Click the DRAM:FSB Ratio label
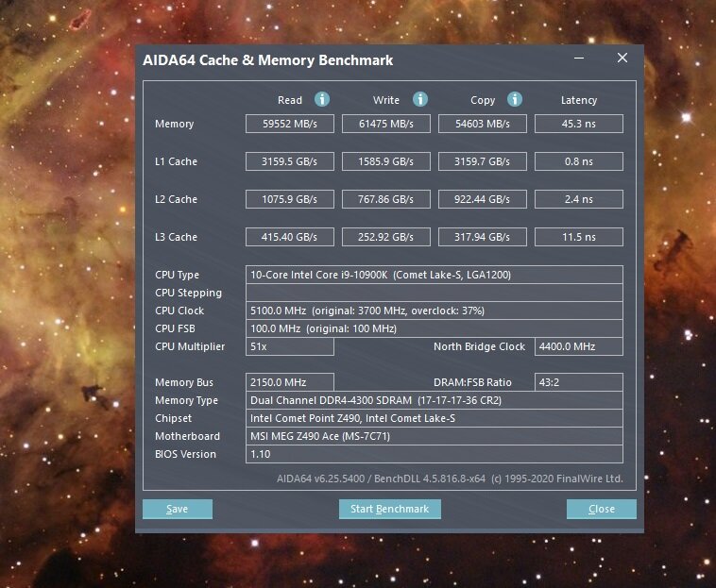This screenshot has width=716, height=588. pyautogui.click(x=472, y=382)
